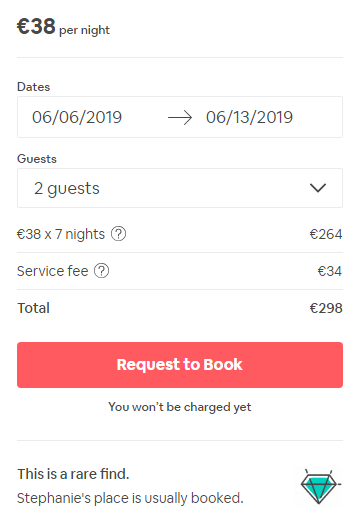Click the rare find diamond icon
Image resolution: width=360 pixels, height=522 pixels.
coord(319,486)
